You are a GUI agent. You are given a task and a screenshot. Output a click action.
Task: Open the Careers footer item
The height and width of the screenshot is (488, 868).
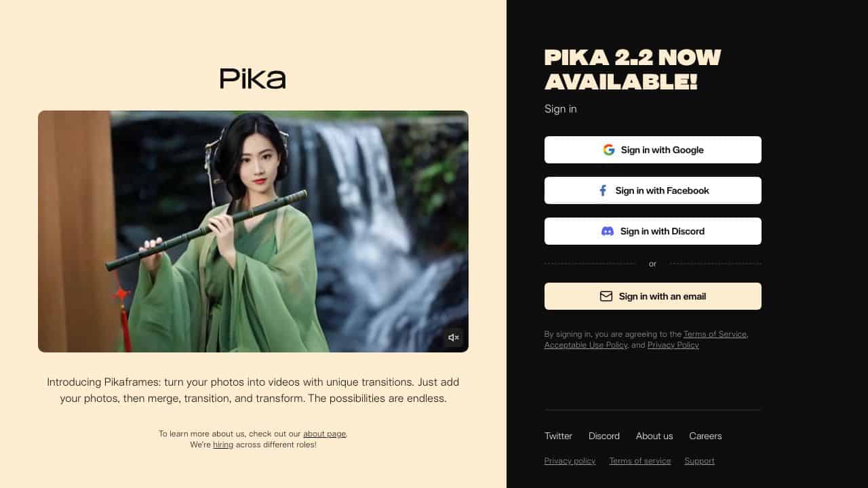coord(705,436)
